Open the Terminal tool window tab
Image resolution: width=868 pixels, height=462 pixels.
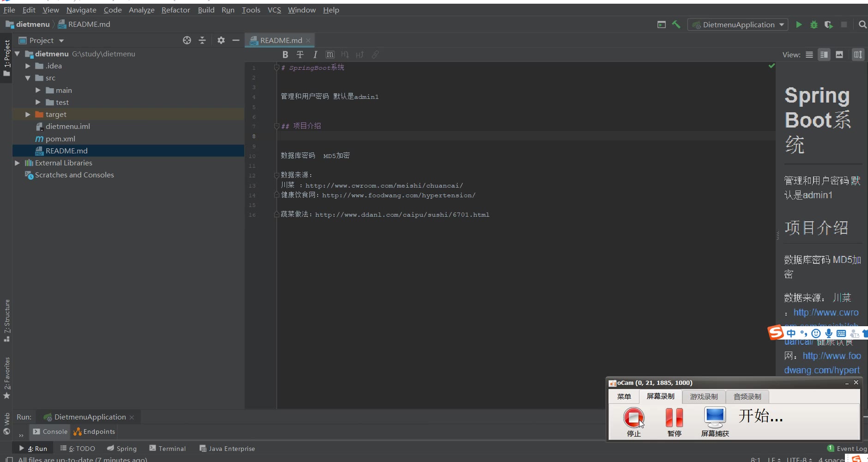(x=168, y=448)
